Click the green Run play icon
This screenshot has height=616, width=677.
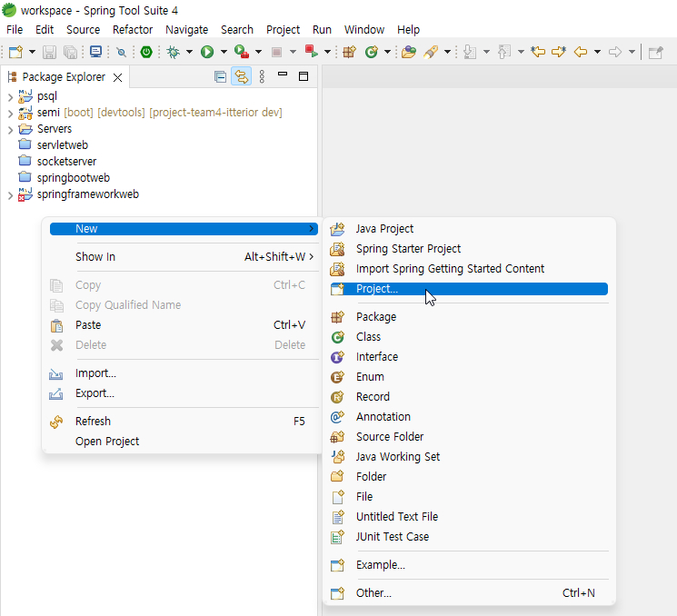click(207, 52)
